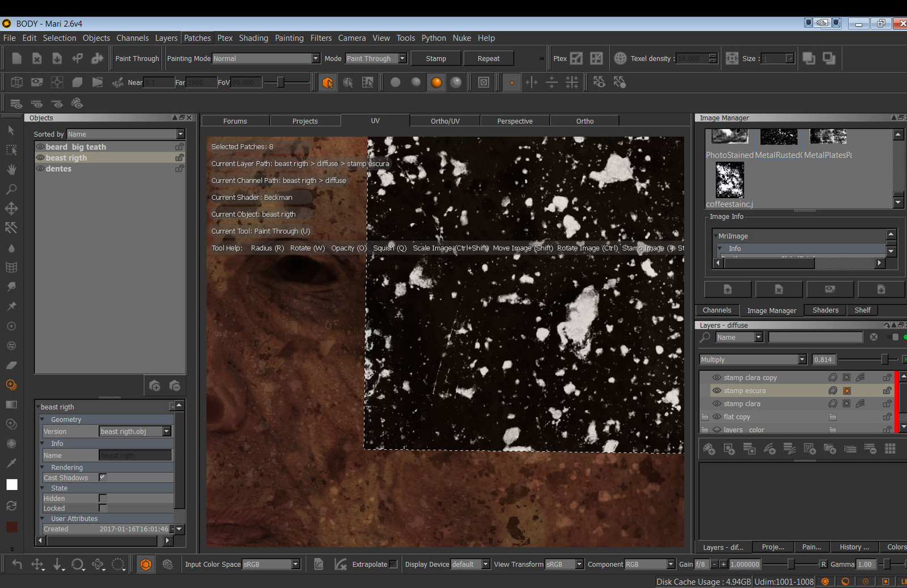Image resolution: width=907 pixels, height=588 pixels.
Task: Select the Pan hand tool
Action: coord(11,169)
